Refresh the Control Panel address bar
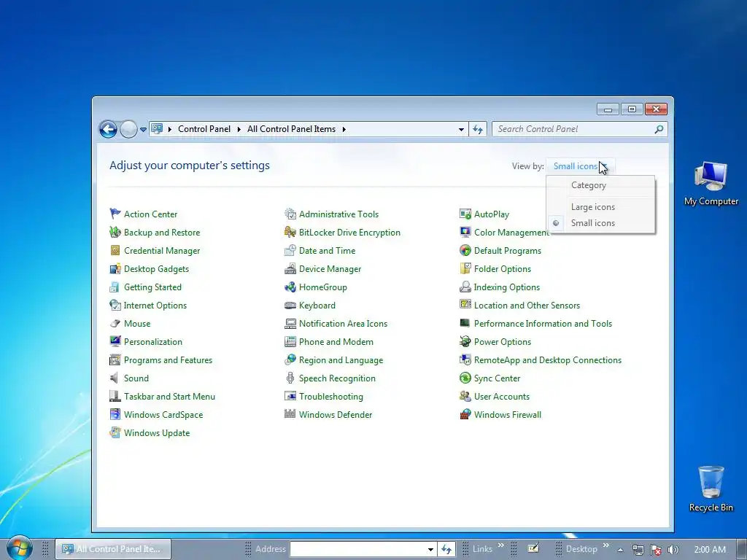Viewport: 747px width, 560px height. [x=477, y=129]
